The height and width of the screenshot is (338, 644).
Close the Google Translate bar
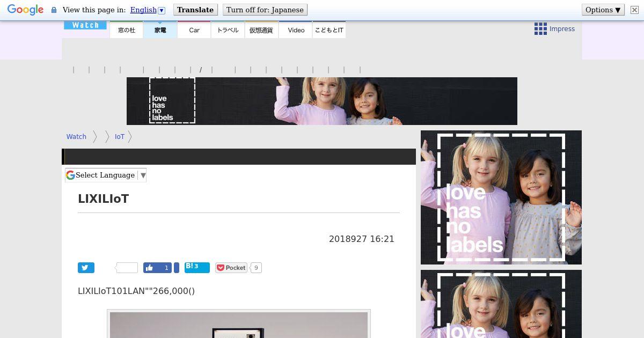[x=634, y=10]
